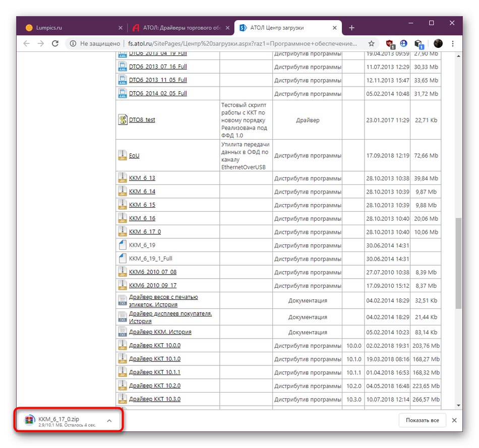Click the exe icon beside DTO6_2014_02_05_Full
479x448 pixels.
click(123, 93)
